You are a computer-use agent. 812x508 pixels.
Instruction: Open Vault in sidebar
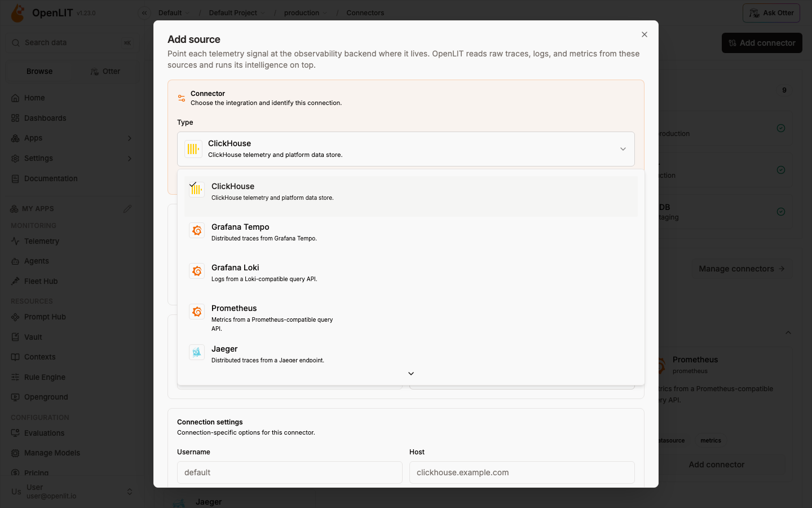pyautogui.click(x=73, y=338)
